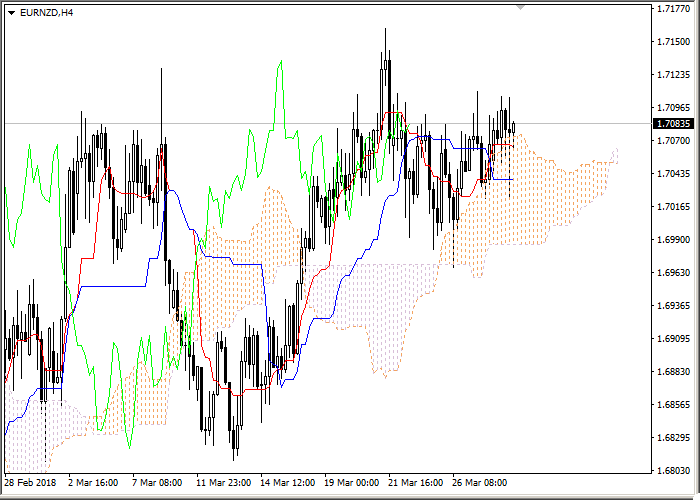Click the 14 Mar 12:00 time label
700x500 pixels.
coord(288,483)
